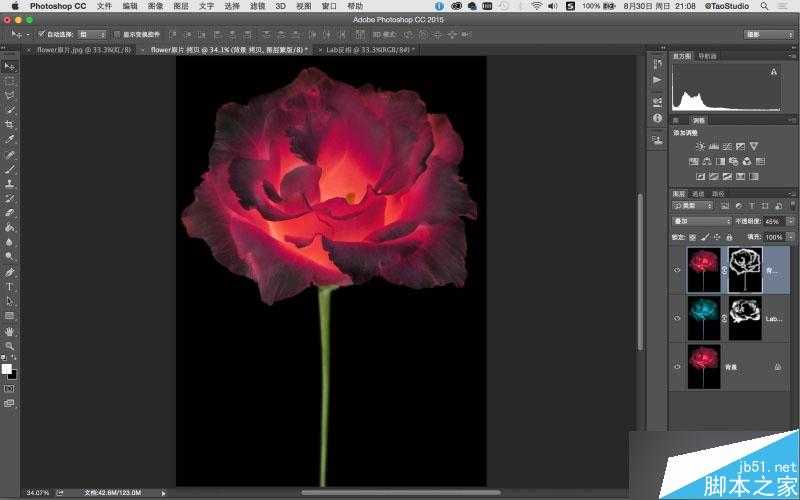This screenshot has height=500, width=800.
Task: Add a Levels adjustment from the Adjustments panel
Action: pyautogui.click(x=714, y=146)
